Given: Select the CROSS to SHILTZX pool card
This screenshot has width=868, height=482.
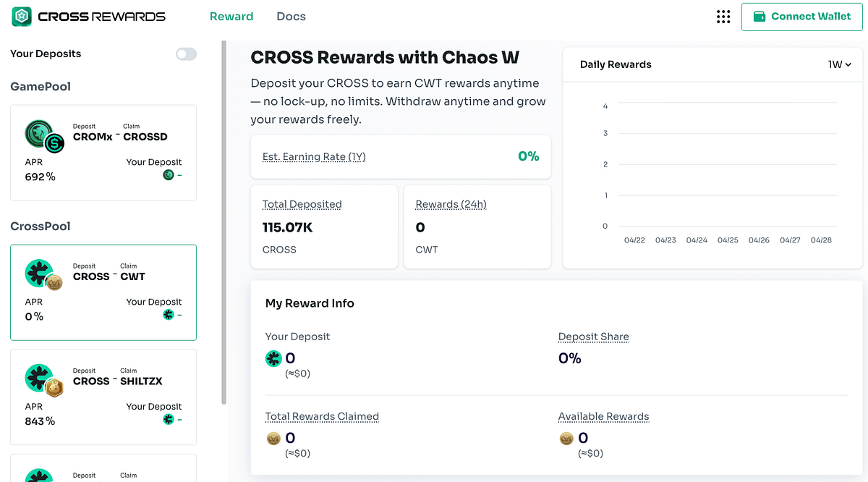Looking at the screenshot, I should tap(103, 397).
